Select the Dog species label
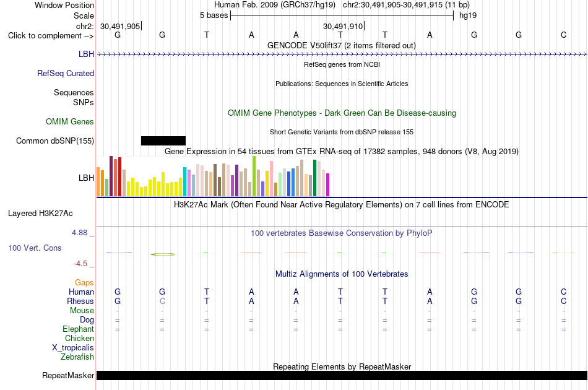Image resolution: width=588 pixels, height=390 pixels. (87, 320)
